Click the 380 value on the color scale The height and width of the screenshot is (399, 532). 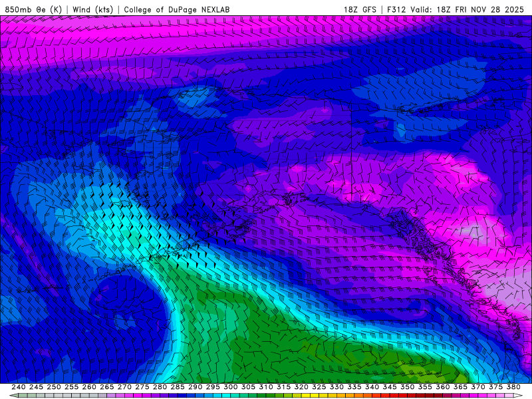click(513, 387)
